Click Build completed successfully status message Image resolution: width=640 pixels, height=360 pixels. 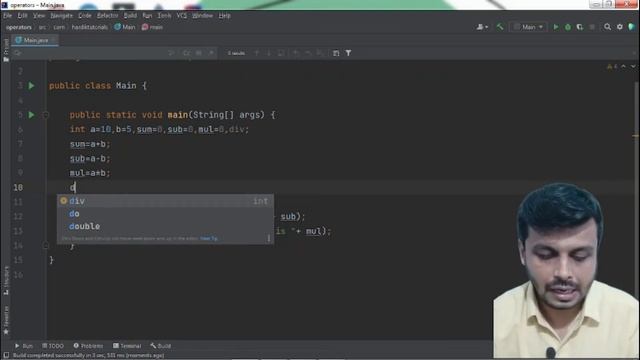tap(88, 356)
